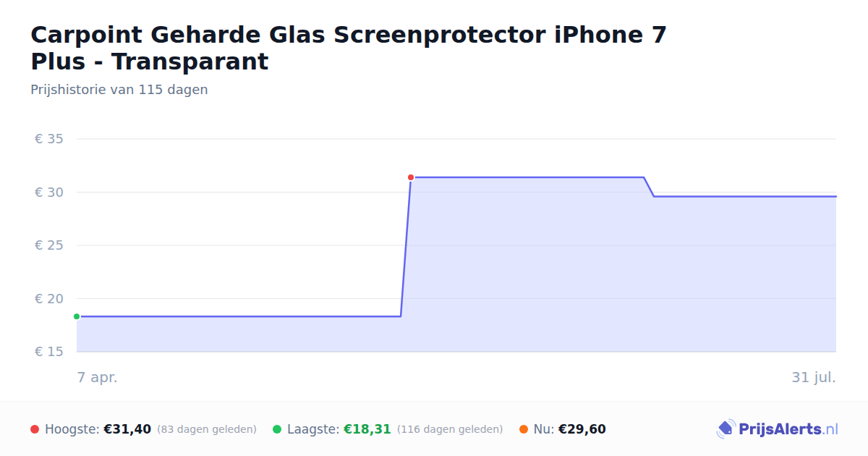868x456 pixels.
Task: Click the green Laagste legend dot
Action: 277,429
